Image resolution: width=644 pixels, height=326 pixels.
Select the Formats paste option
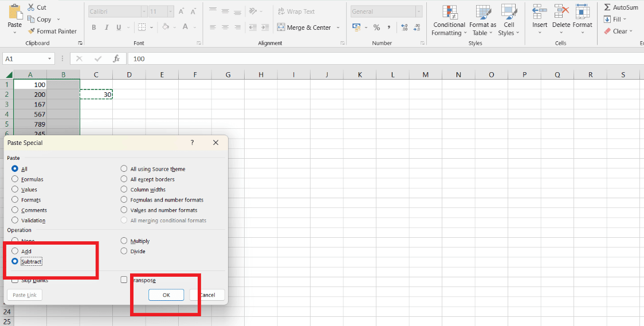pos(15,199)
